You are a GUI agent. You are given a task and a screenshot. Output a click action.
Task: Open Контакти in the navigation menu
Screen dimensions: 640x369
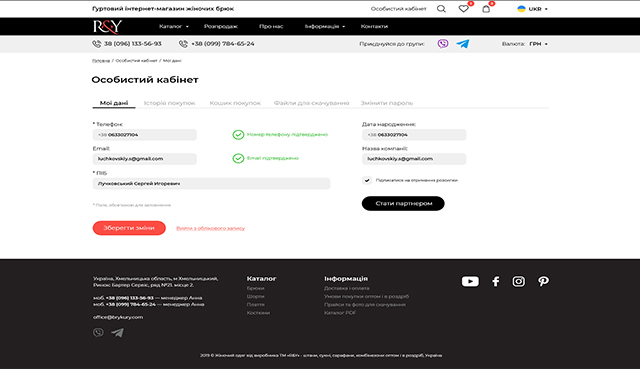coord(374,26)
